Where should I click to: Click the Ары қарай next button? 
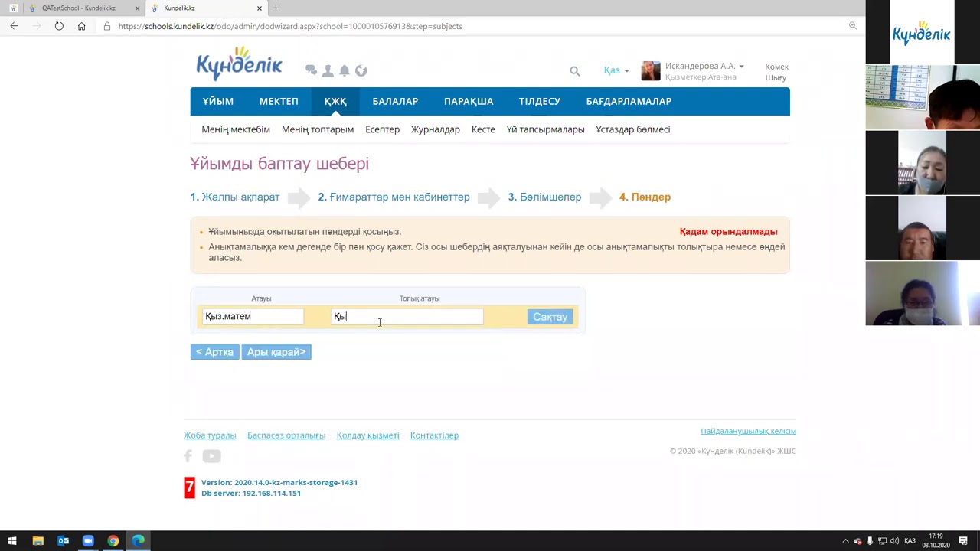276,352
